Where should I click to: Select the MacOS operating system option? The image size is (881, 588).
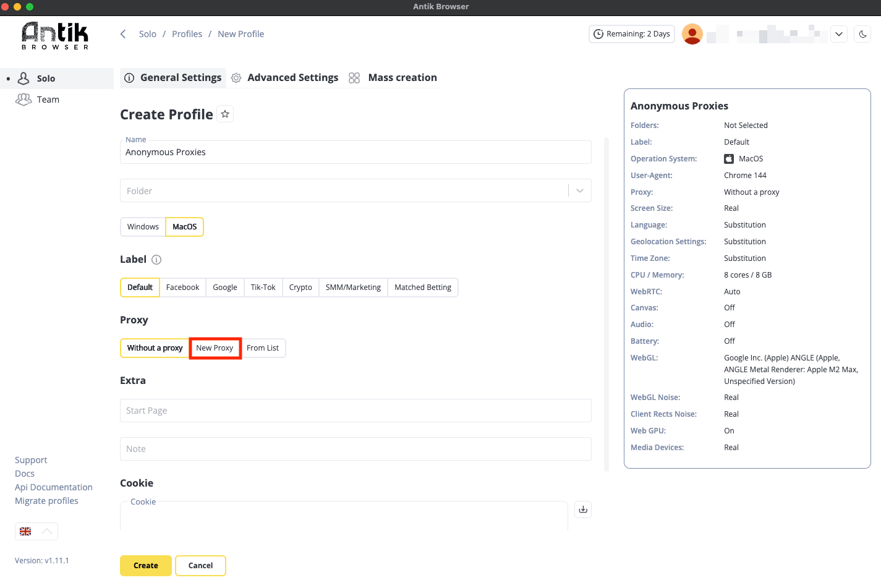coord(184,227)
